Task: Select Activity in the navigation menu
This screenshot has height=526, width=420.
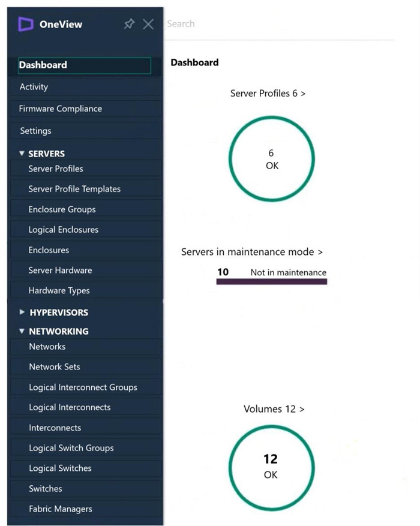Action: [86, 87]
